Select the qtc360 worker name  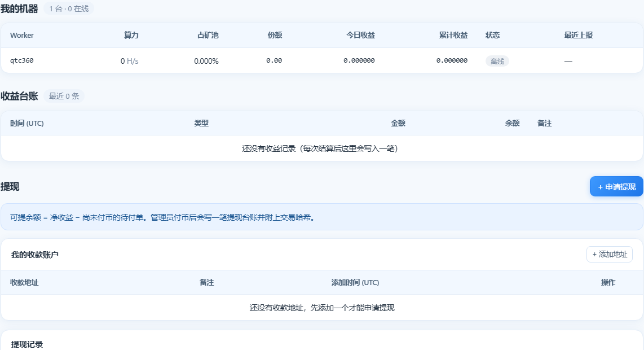(x=22, y=60)
